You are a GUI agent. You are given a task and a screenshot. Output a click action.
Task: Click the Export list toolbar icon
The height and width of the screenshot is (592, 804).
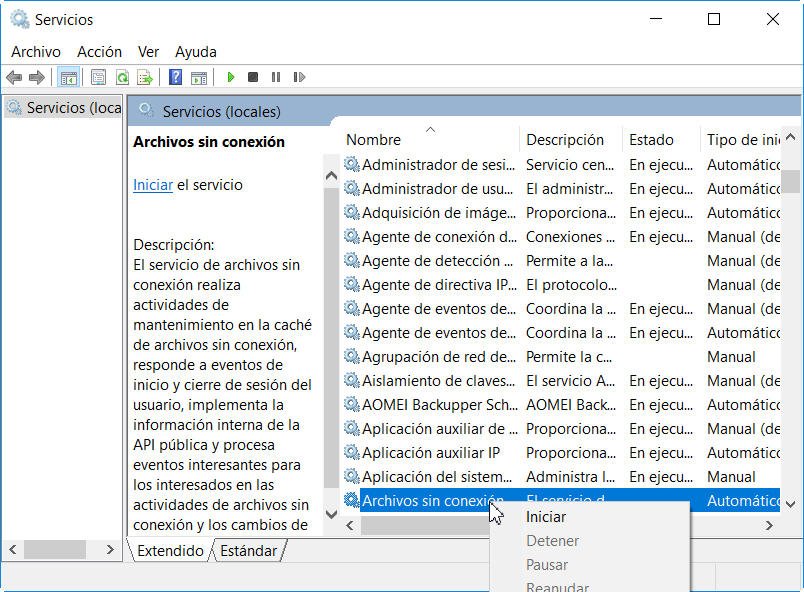point(146,78)
